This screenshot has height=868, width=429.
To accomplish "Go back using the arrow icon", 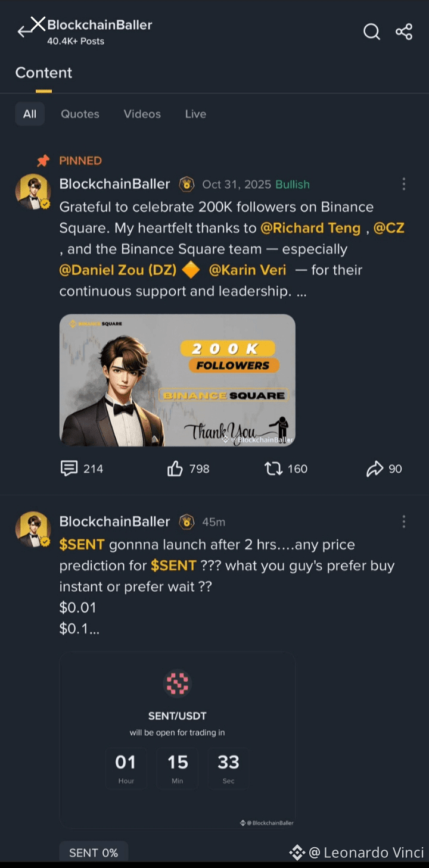I will [24, 32].
